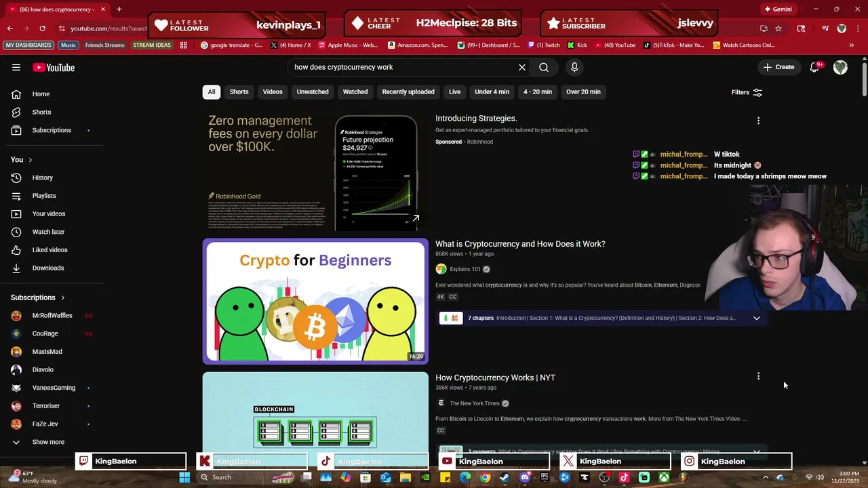The height and width of the screenshot is (488, 868).
Task: Open the MY DASHBOARDS bookmark folder
Action: coord(28,45)
